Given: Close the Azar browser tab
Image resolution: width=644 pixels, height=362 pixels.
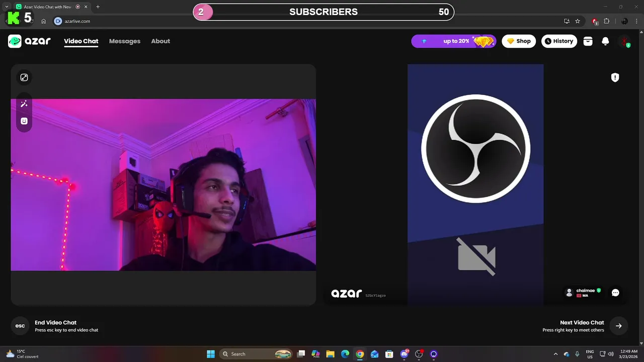Looking at the screenshot, I should pyautogui.click(x=86, y=7).
